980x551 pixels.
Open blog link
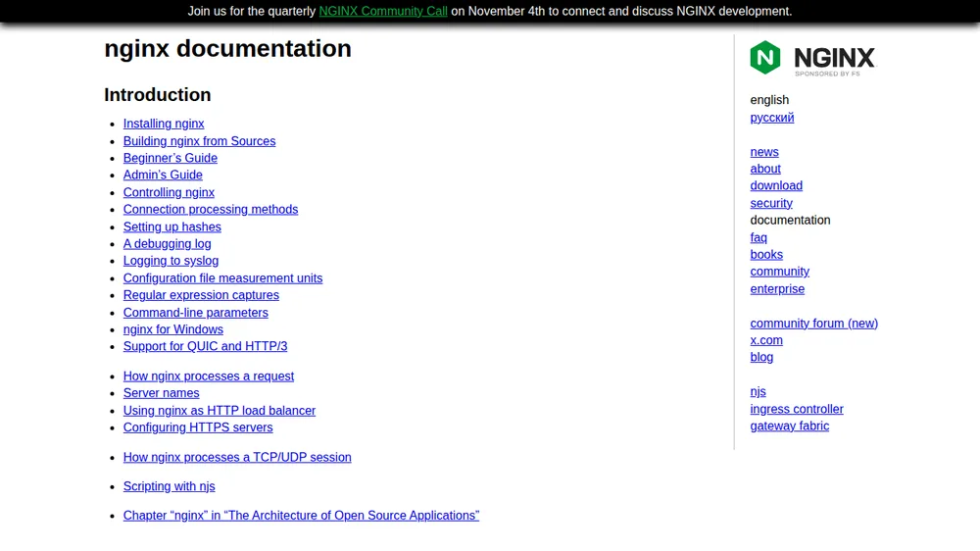point(761,357)
